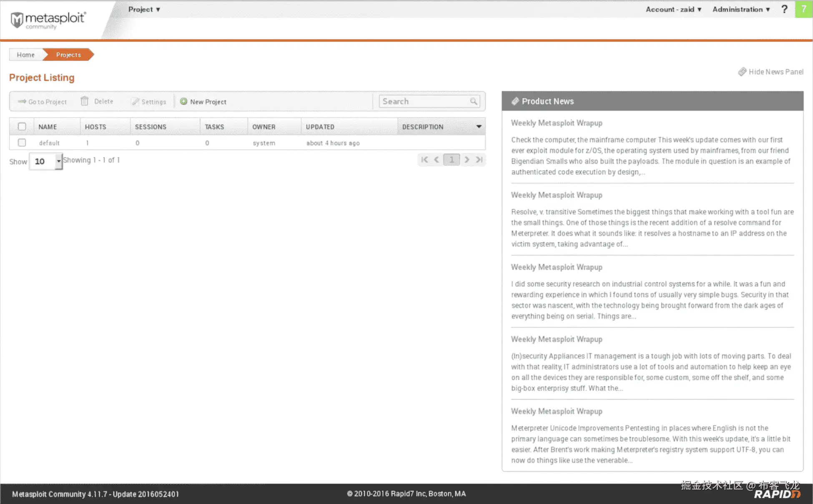Click the green notification count badge
This screenshot has width=813, height=504.
[x=803, y=9]
